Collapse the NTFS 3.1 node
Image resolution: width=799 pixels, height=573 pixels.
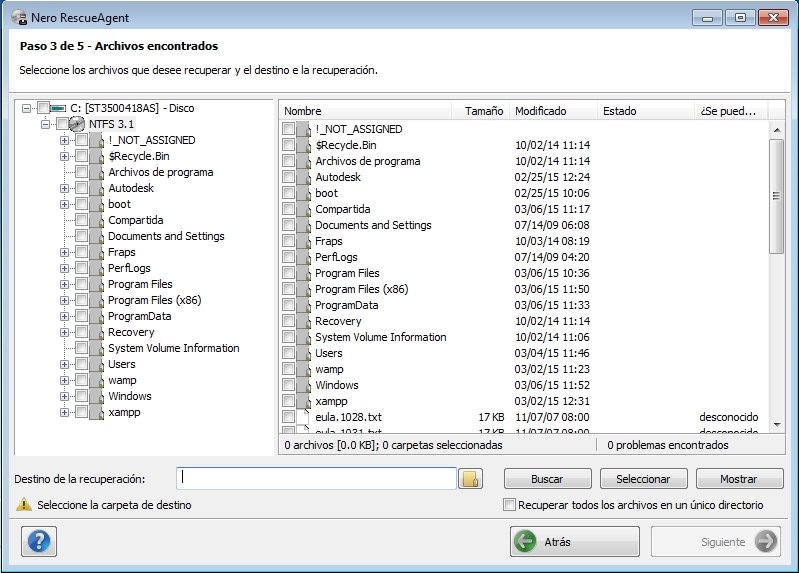[x=45, y=124]
